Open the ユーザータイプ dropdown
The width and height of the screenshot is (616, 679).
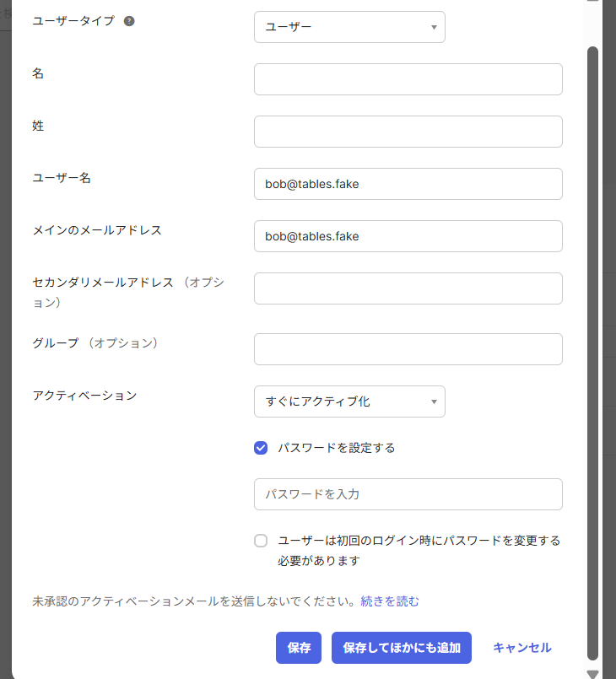(349, 27)
